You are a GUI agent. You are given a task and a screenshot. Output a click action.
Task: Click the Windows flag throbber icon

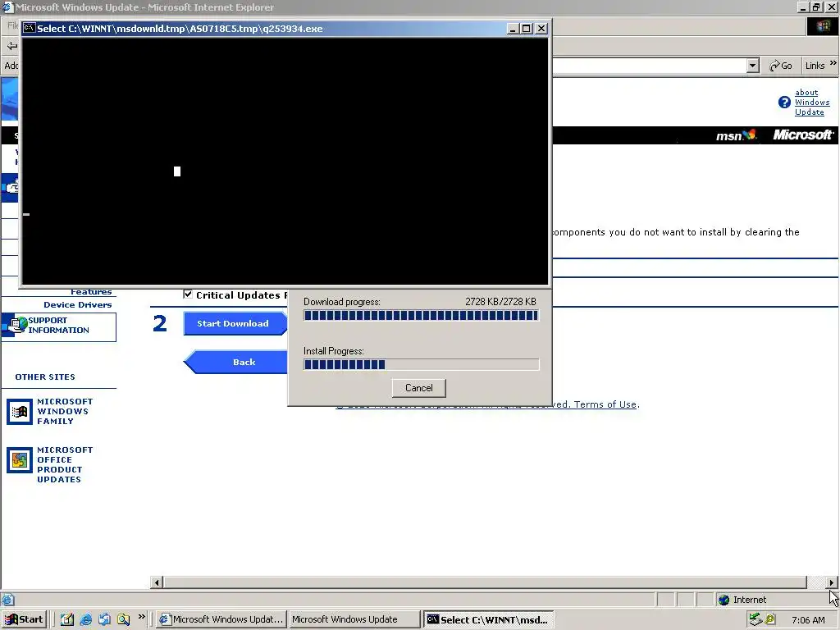[822, 26]
